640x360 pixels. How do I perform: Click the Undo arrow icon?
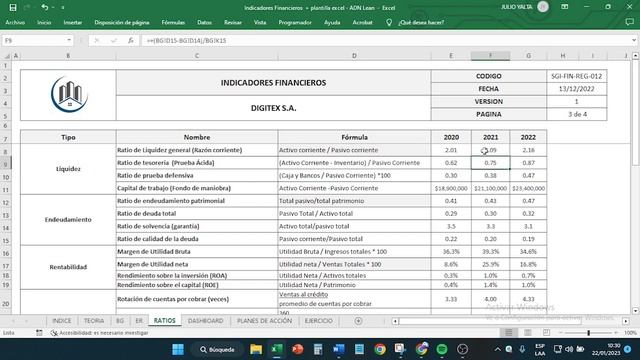tap(44, 7)
